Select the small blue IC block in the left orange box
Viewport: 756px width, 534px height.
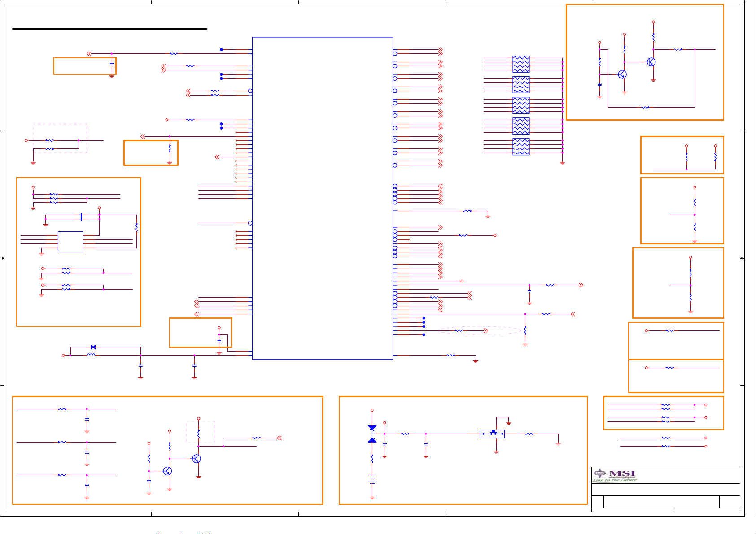[70, 242]
